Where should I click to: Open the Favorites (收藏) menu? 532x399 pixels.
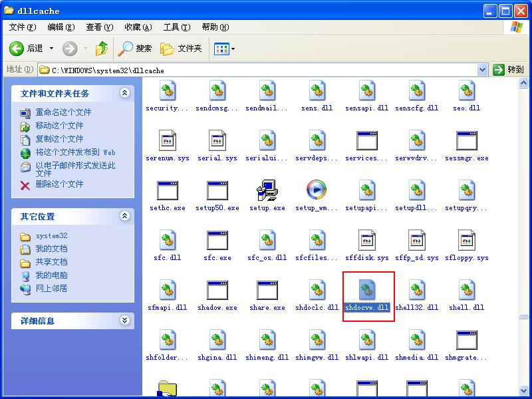coord(138,27)
